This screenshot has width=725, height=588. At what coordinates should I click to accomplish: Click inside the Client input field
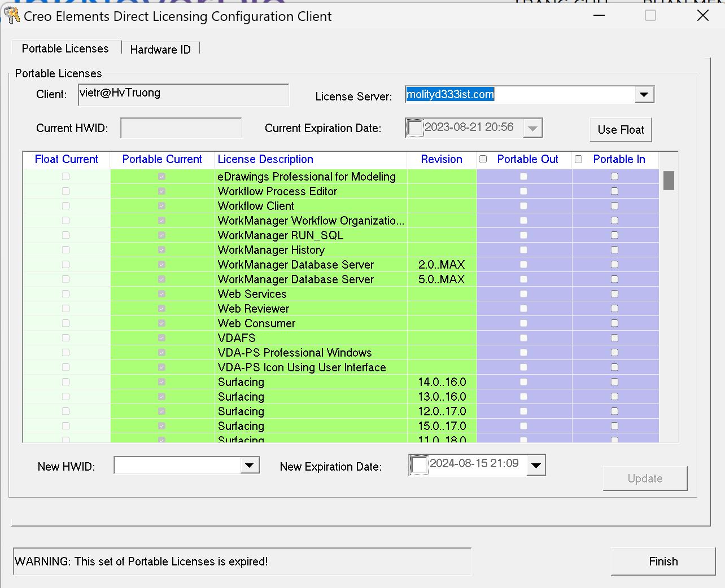pyautogui.click(x=183, y=94)
